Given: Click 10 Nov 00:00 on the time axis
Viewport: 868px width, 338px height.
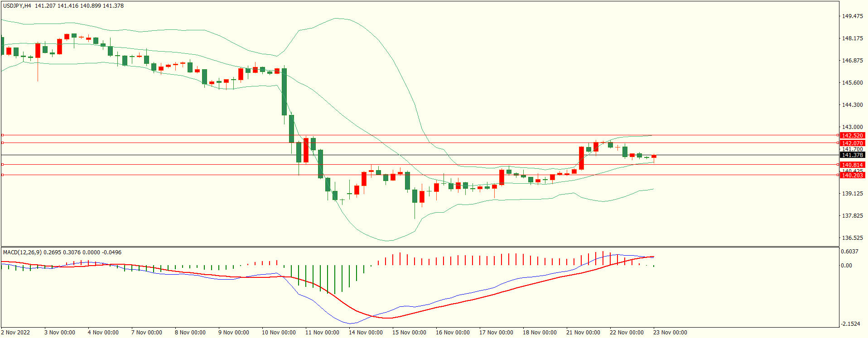Looking at the screenshot, I should pos(279,333).
